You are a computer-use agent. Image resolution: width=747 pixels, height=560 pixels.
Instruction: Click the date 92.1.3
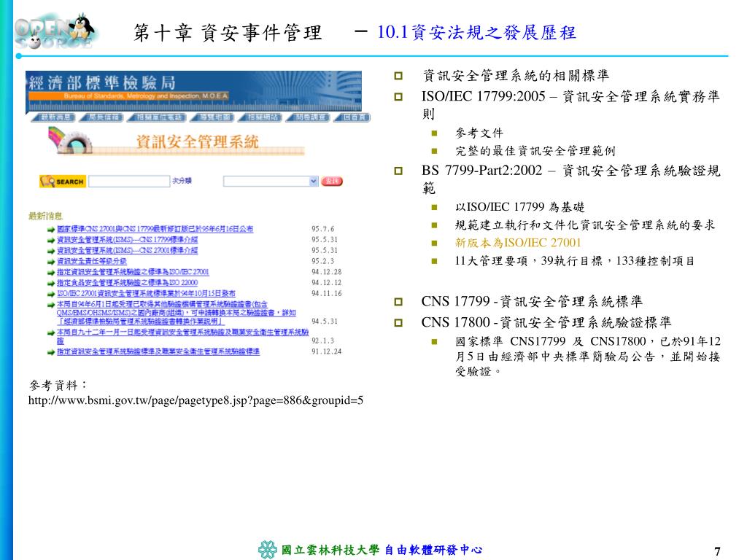323,341
